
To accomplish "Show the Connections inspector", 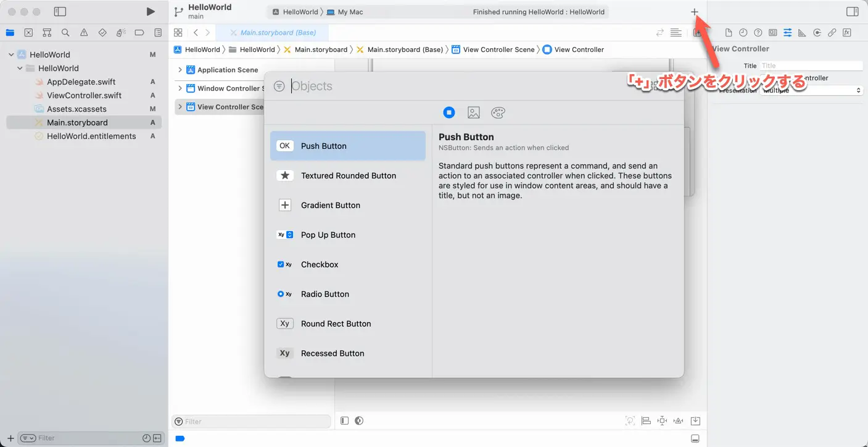I will pos(817,33).
